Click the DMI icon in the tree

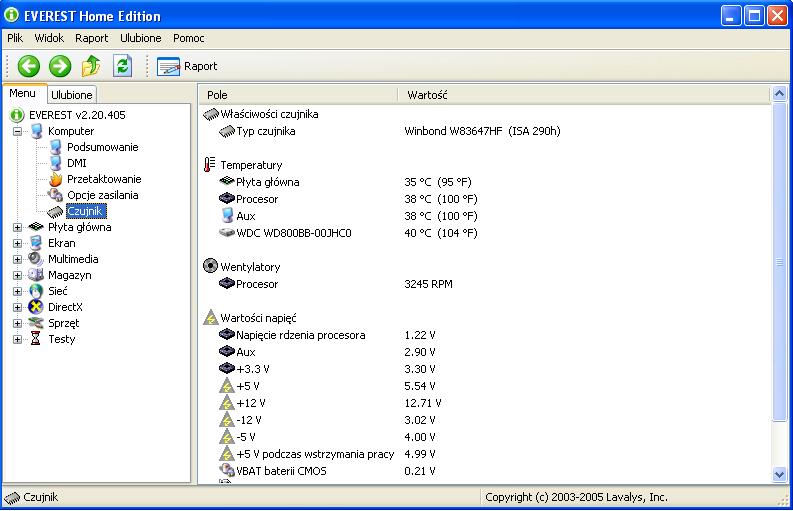pos(56,163)
